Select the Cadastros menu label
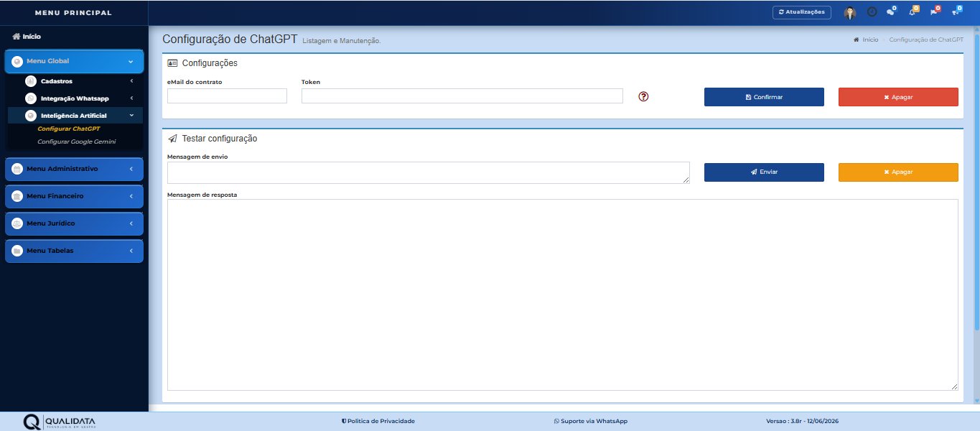 57,81
